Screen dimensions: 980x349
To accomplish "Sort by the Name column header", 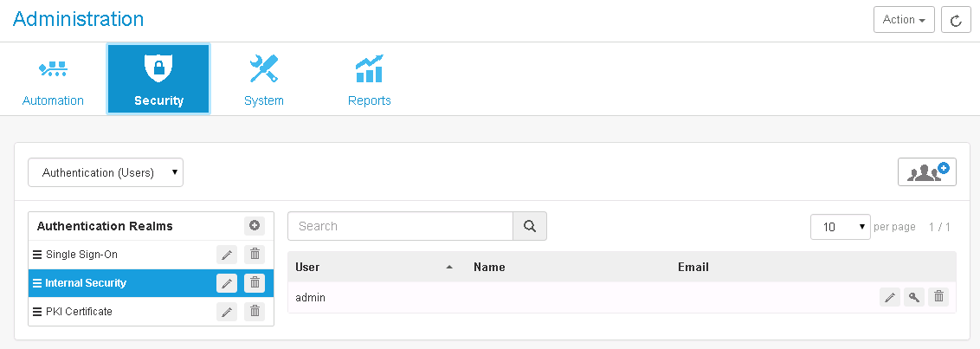I will [489, 267].
